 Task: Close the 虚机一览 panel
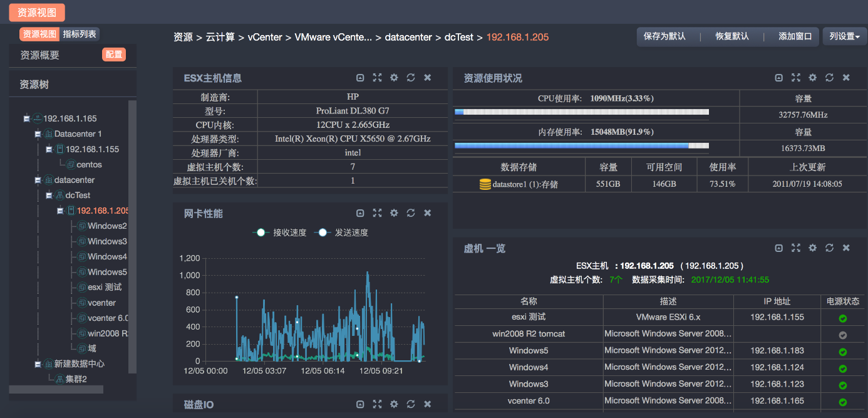846,248
